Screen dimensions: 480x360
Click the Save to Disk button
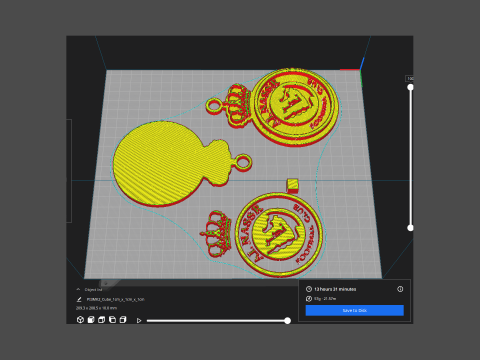354,310
